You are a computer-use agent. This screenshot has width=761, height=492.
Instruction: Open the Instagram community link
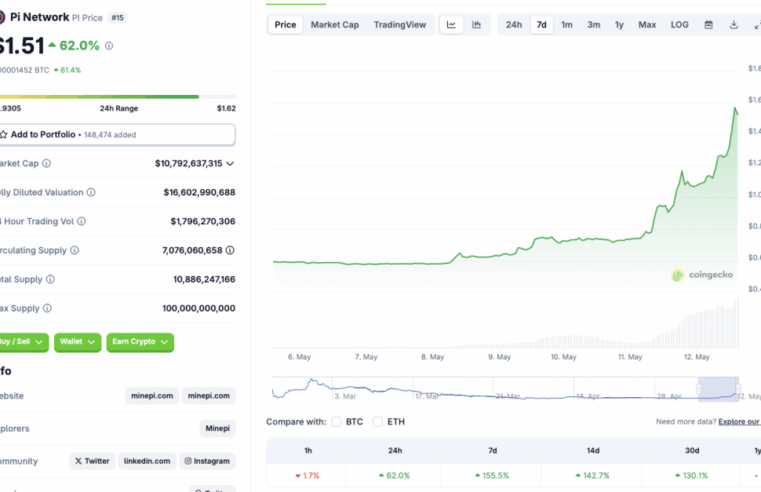(x=207, y=461)
